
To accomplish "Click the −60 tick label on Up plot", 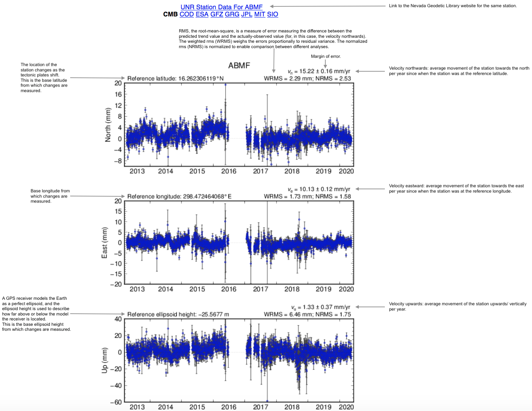I will (x=116, y=402).
